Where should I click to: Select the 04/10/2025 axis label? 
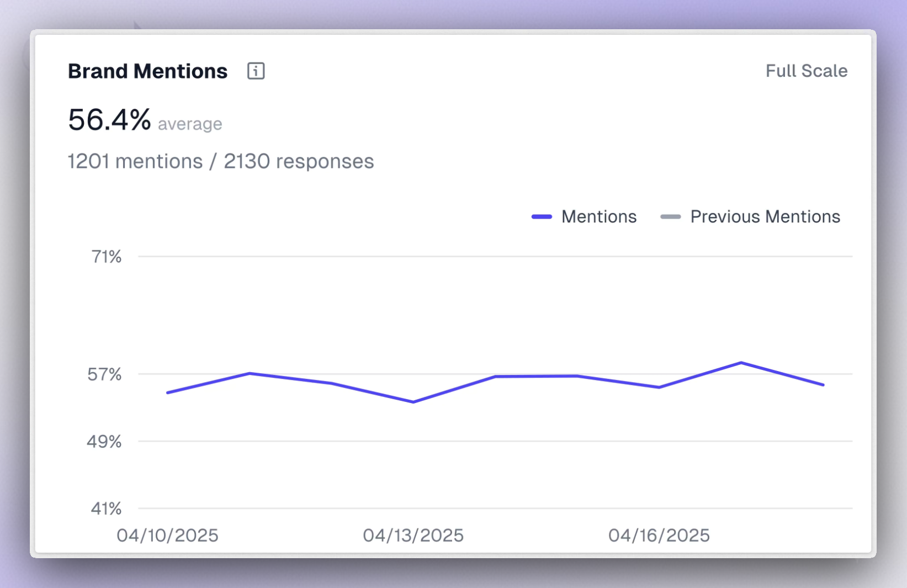(x=168, y=535)
